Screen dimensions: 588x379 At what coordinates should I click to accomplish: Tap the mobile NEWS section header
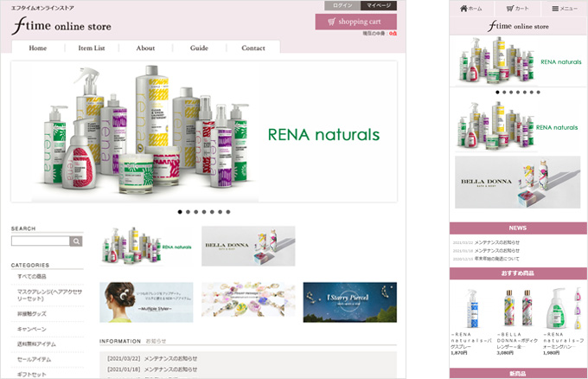click(x=518, y=228)
